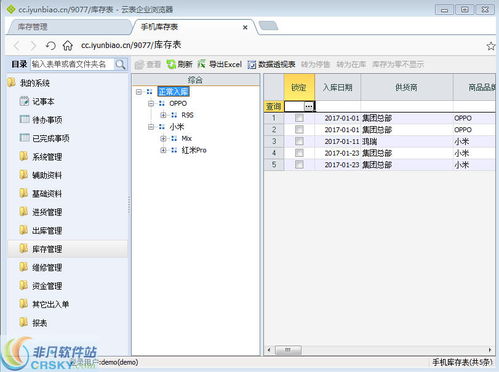Open the 其它出入单 folder icon
499x372 pixels.
click(24, 303)
